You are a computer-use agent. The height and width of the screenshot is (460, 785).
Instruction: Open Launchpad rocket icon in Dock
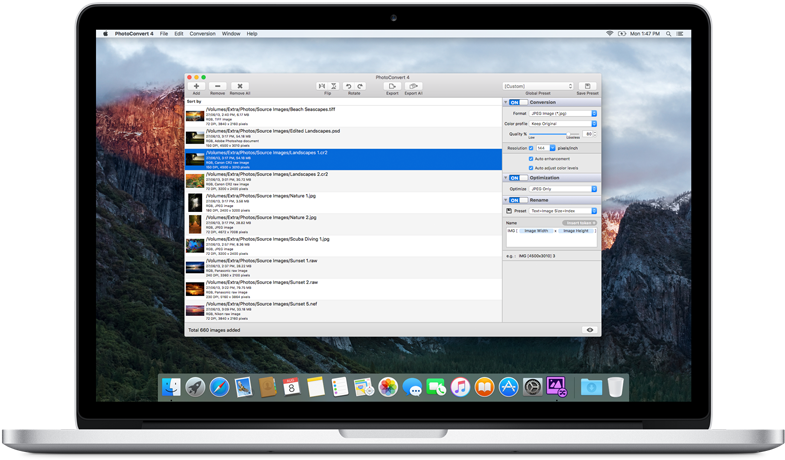[195, 387]
